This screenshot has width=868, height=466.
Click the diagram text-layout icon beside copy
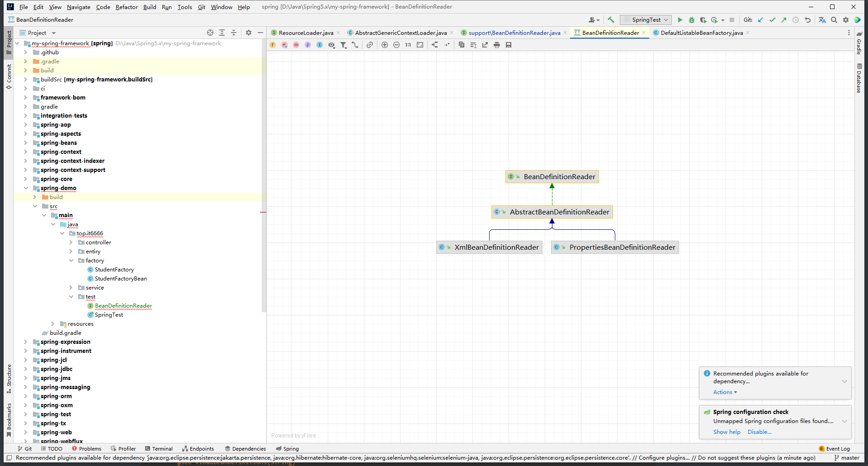[x=473, y=45]
